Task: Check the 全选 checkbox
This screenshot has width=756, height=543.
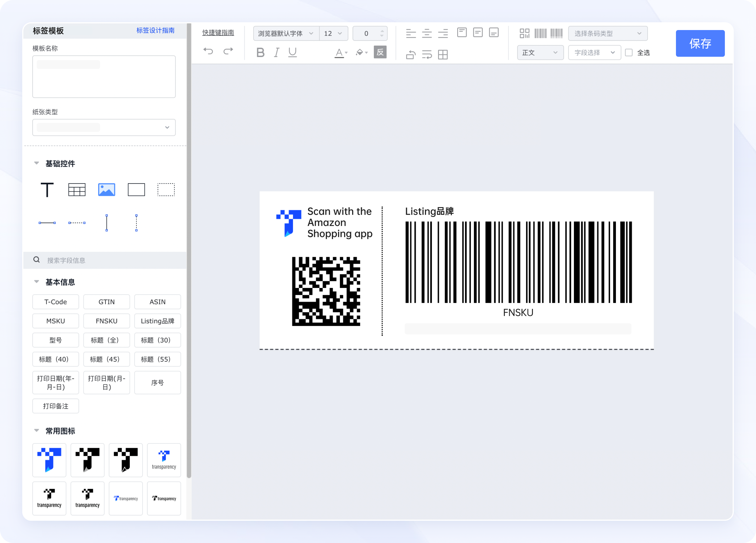Action: click(x=629, y=53)
